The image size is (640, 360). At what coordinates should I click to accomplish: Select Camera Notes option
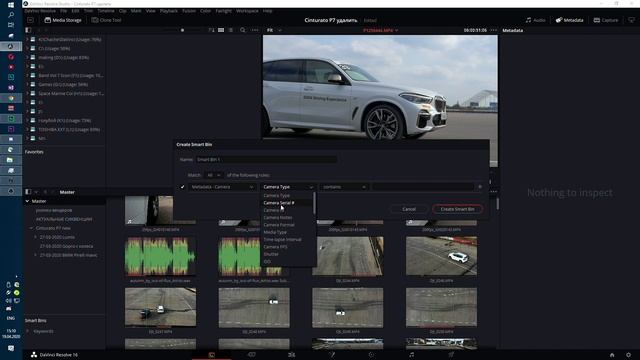tap(278, 218)
